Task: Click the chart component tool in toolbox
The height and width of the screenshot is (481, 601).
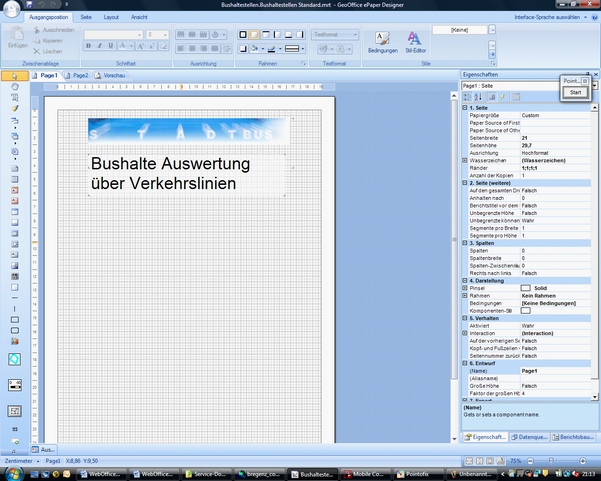Action: click(15, 341)
